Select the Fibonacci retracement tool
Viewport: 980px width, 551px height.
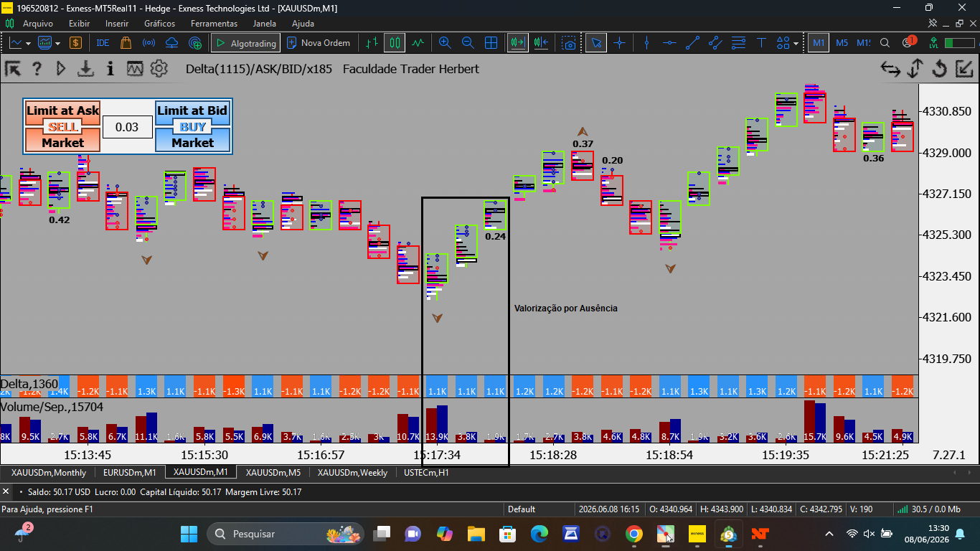[x=738, y=43]
